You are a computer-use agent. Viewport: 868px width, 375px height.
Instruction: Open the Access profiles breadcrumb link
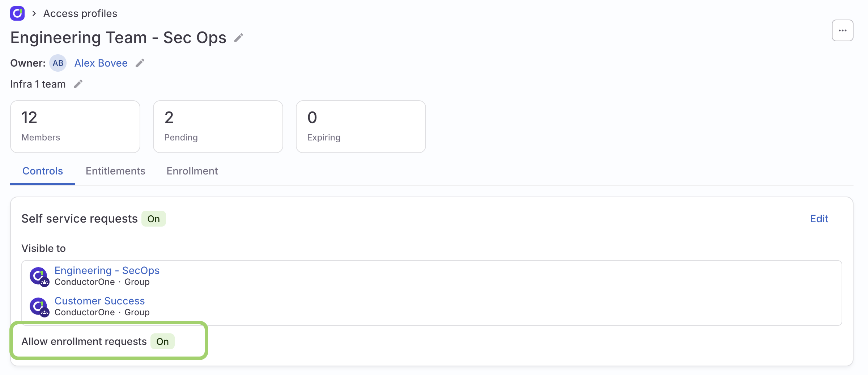point(80,13)
